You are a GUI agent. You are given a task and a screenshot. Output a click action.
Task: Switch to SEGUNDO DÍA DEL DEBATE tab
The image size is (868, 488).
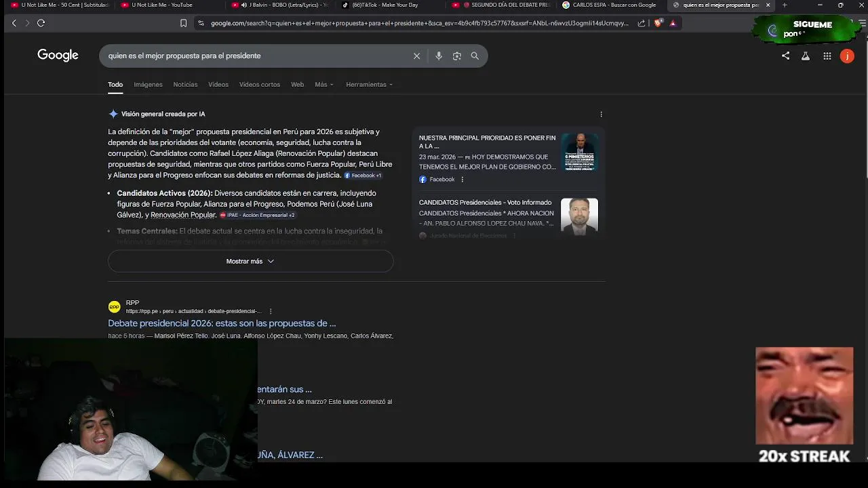pos(501,5)
